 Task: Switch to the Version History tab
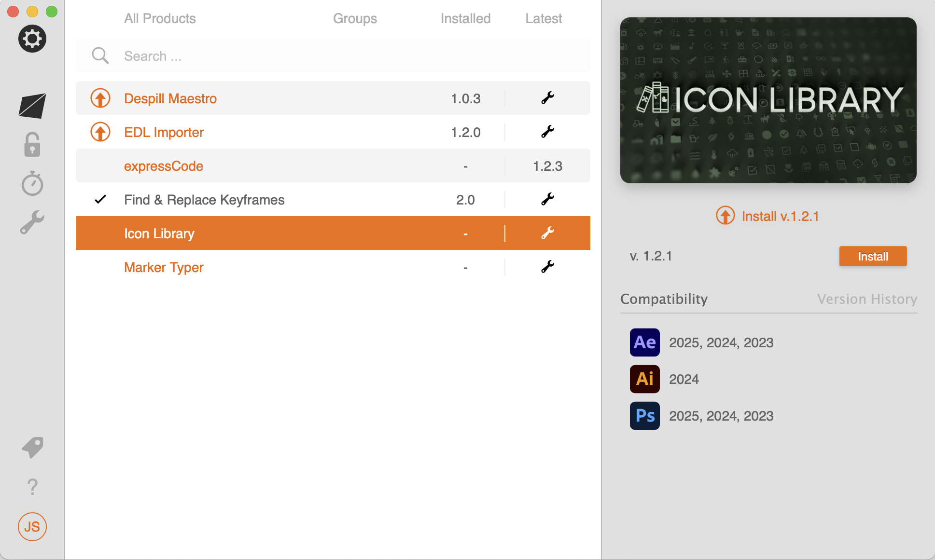point(867,299)
